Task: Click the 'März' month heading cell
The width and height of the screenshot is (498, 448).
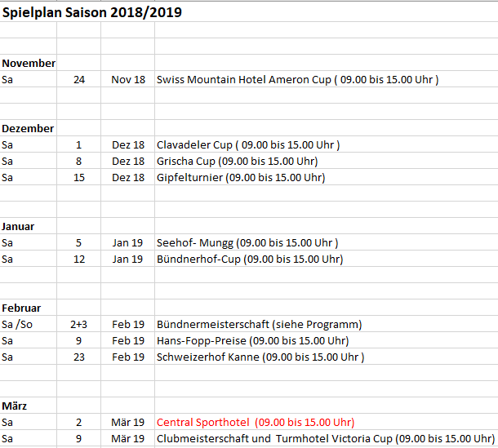Action: (x=16, y=406)
